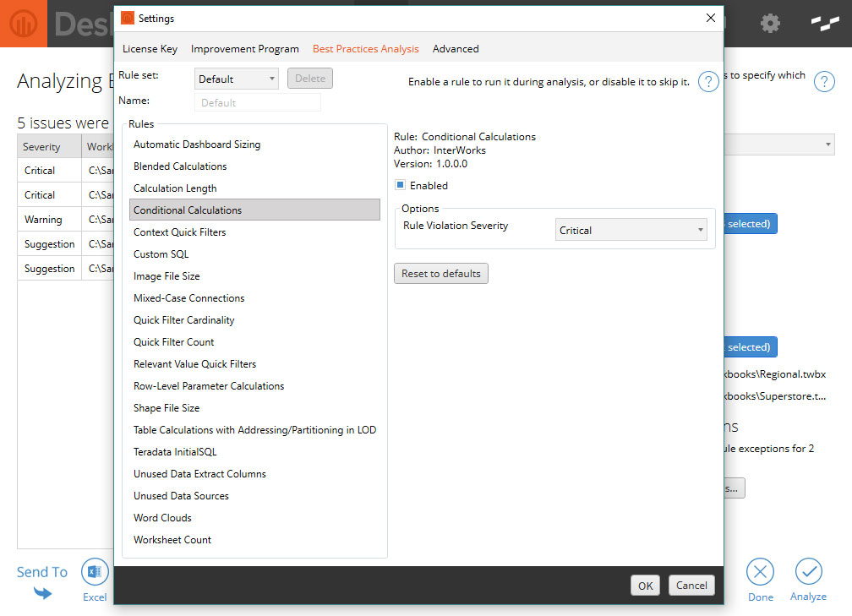Open the Rule set dropdown
The width and height of the screenshot is (852, 616).
pos(236,79)
